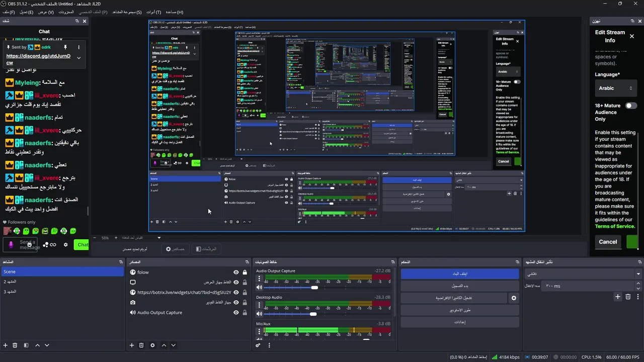
Task: Open the Profile (P) menu
Action: pyautogui.click(x=93, y=12)
